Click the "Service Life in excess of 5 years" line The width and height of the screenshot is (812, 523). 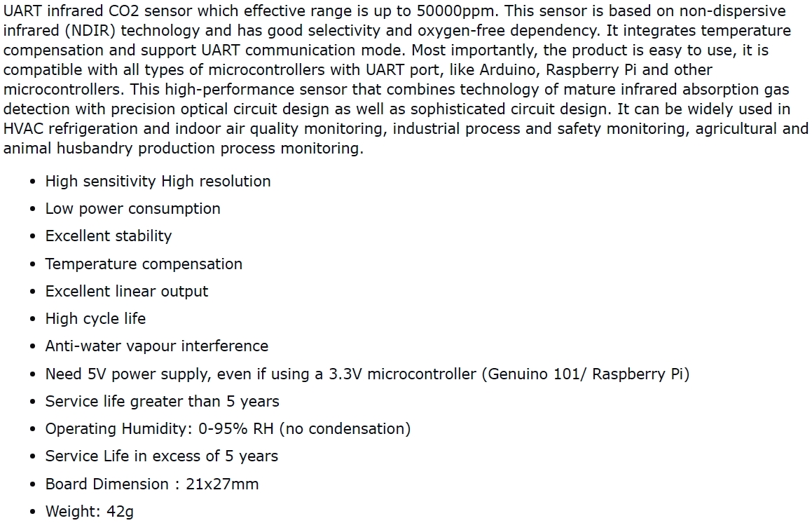coord(161,456)
